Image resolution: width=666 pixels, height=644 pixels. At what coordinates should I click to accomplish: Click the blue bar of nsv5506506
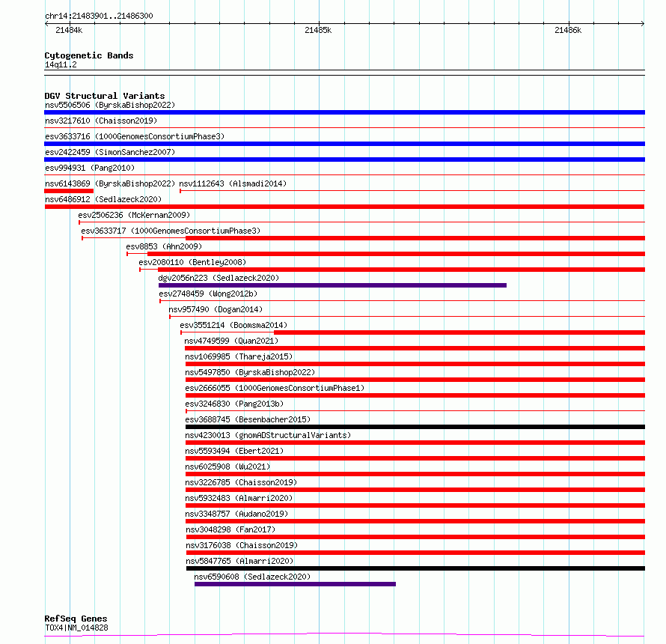tap(344, 112)
